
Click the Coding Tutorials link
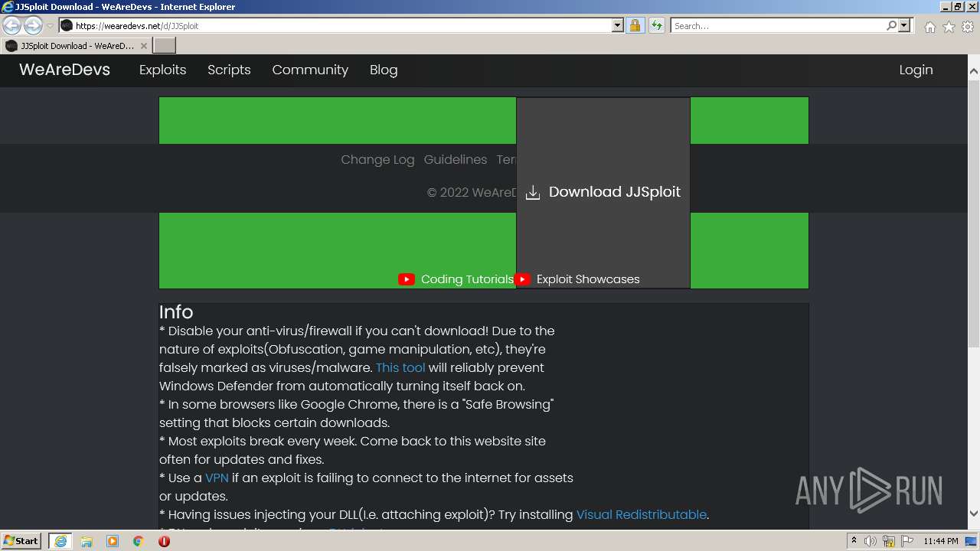coord(467,279)
